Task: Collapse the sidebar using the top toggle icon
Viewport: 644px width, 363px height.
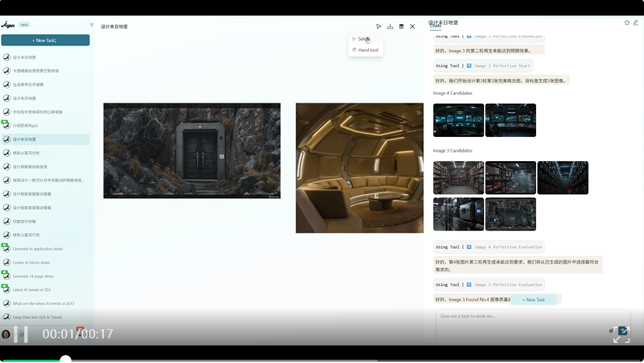Action: (92, 25)
